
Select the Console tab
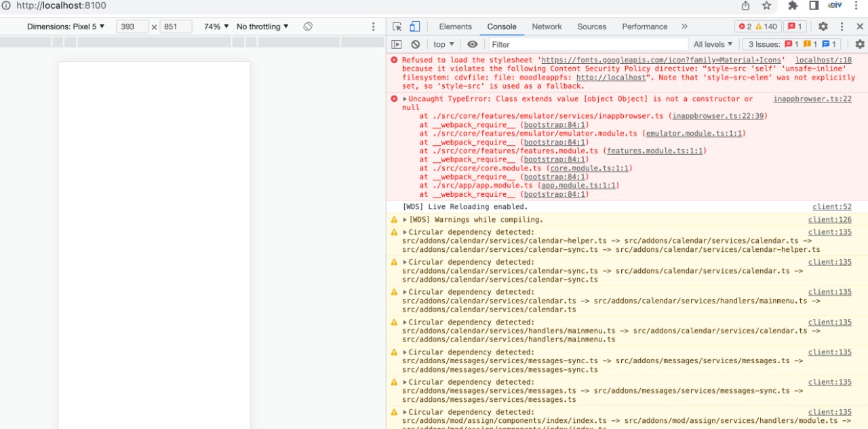(x=502, y=26)
